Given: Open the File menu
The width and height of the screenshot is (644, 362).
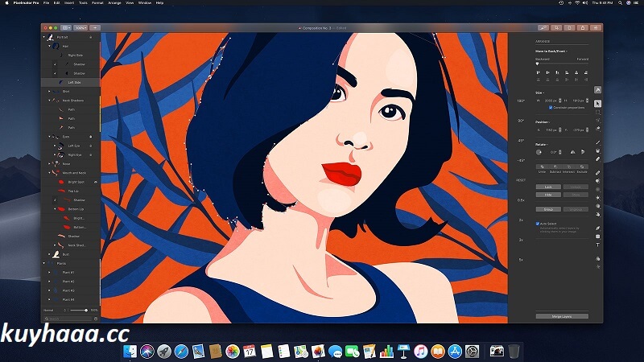Looking at the screenshot, I should click(47, 3).
